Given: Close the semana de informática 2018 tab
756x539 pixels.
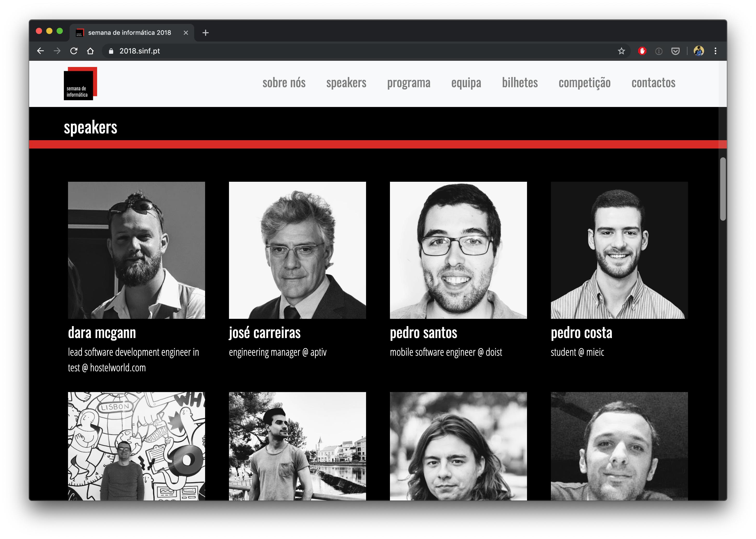Looking at the screenshot, I should pos(186,32).
